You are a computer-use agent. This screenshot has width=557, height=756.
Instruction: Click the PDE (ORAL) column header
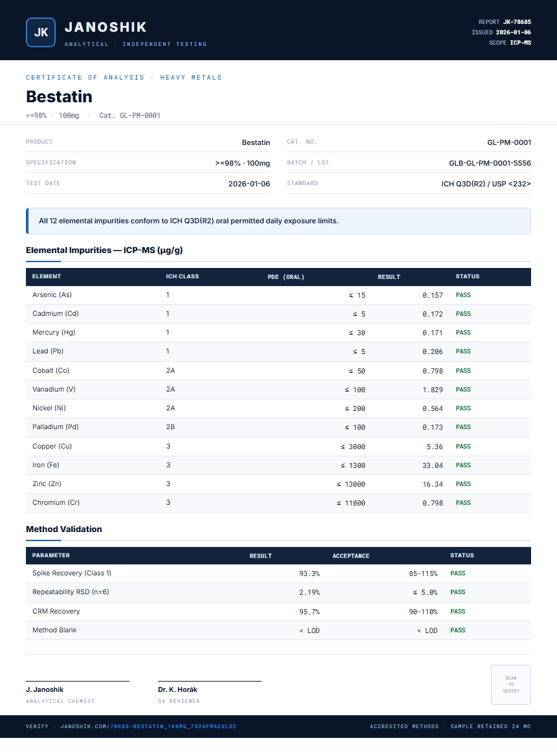tap(286, 277)
